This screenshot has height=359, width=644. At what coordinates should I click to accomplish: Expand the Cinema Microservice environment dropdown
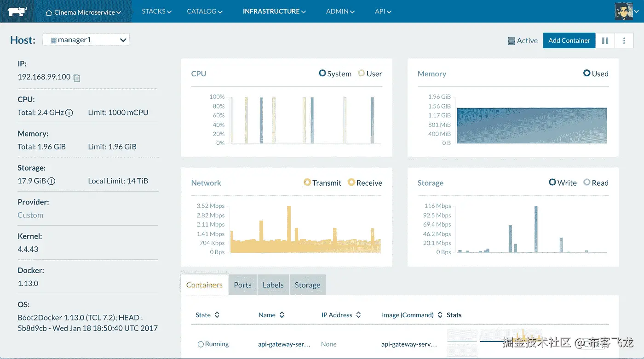pyautogui.click(x=83, y=12)
